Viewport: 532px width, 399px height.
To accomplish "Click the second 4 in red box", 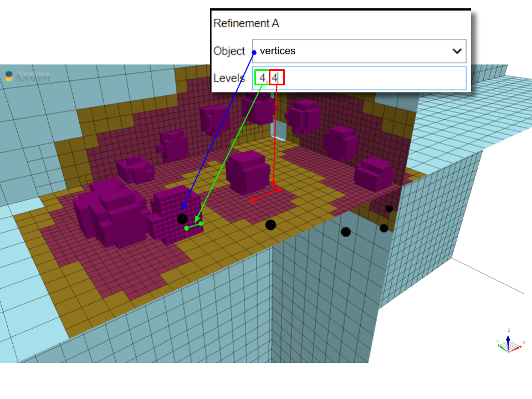I will coord(275,78).
